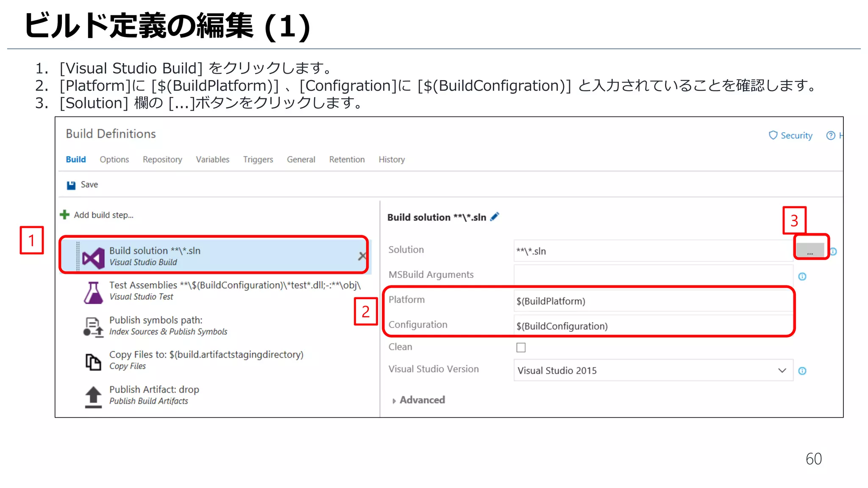Switch to the Build tab
Image resolution: width=868 pixels, height=488 pixels.
76,160
